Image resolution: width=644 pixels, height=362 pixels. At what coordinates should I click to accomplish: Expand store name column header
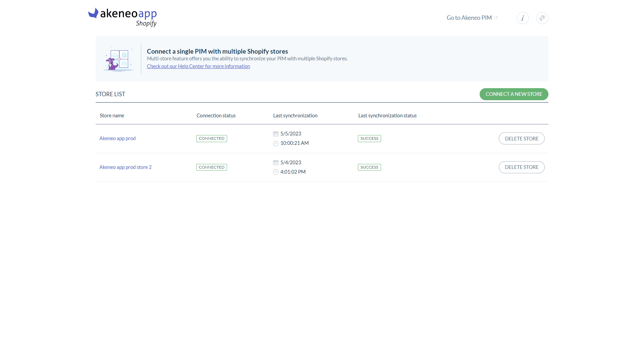tap(111, 115)
